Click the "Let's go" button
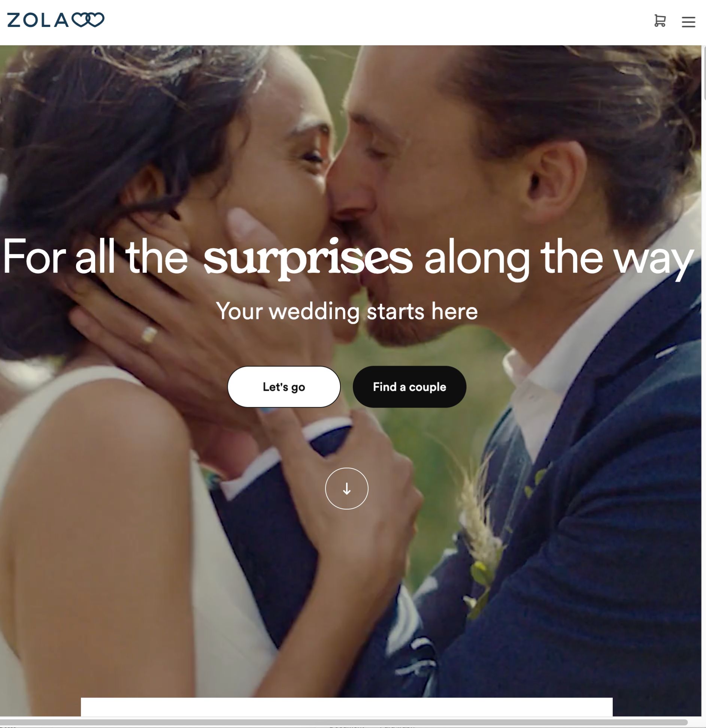 pyautogui.click(x=284, y=387)
